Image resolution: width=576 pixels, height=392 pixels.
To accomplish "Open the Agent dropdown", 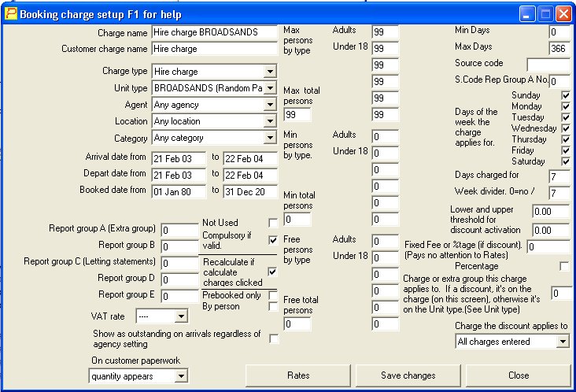I will pos(270,105).
